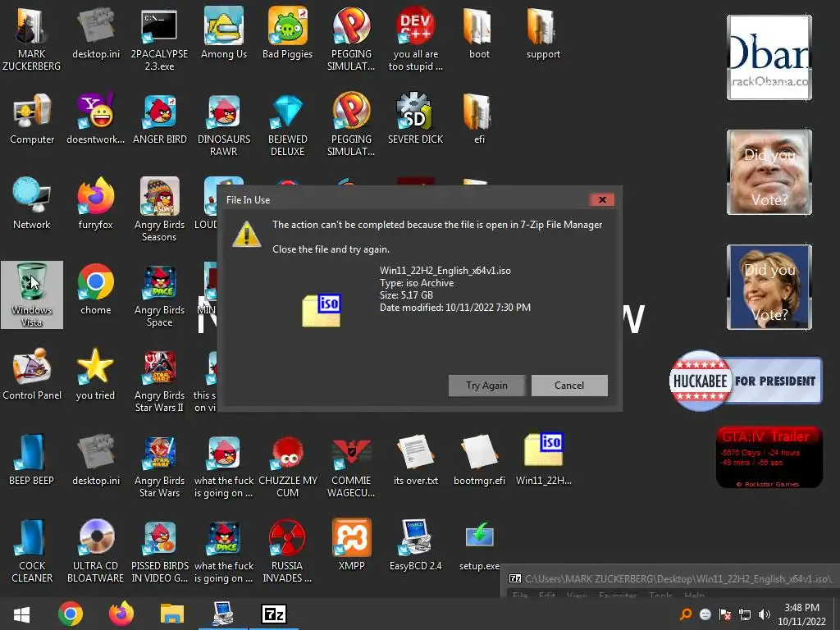The width and height of the screenshot is (840, 630).
Task: Open Firefox from the taskbar
Action: click(x=121, y=614)
